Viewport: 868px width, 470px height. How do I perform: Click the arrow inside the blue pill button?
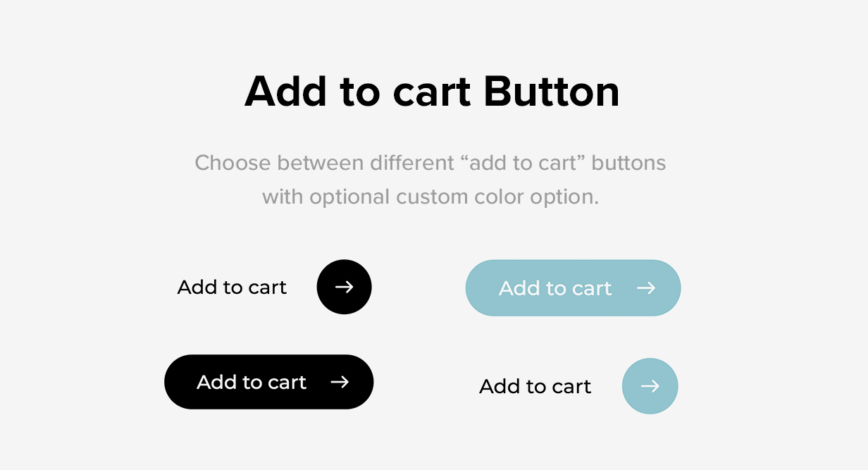(646, 287)
